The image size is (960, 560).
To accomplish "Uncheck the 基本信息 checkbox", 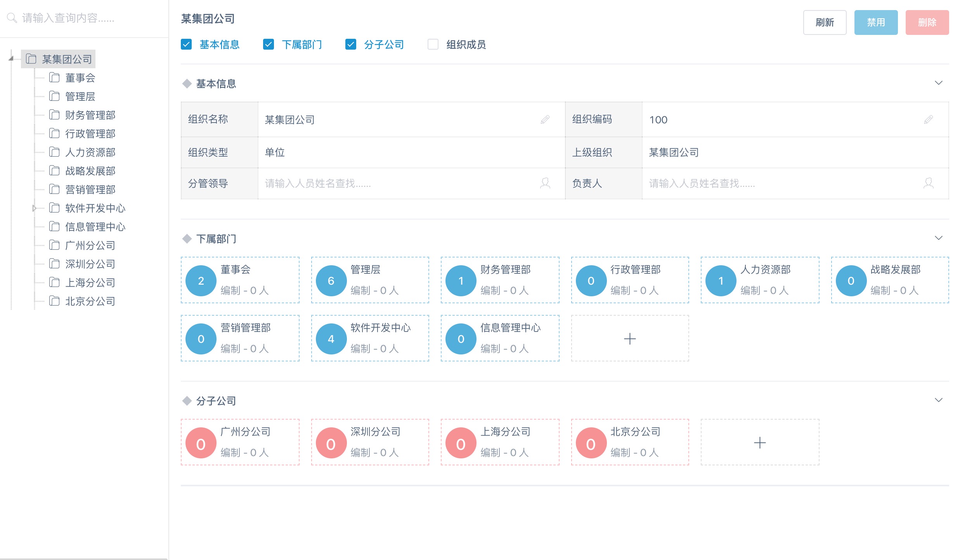I will click(186, 44).
